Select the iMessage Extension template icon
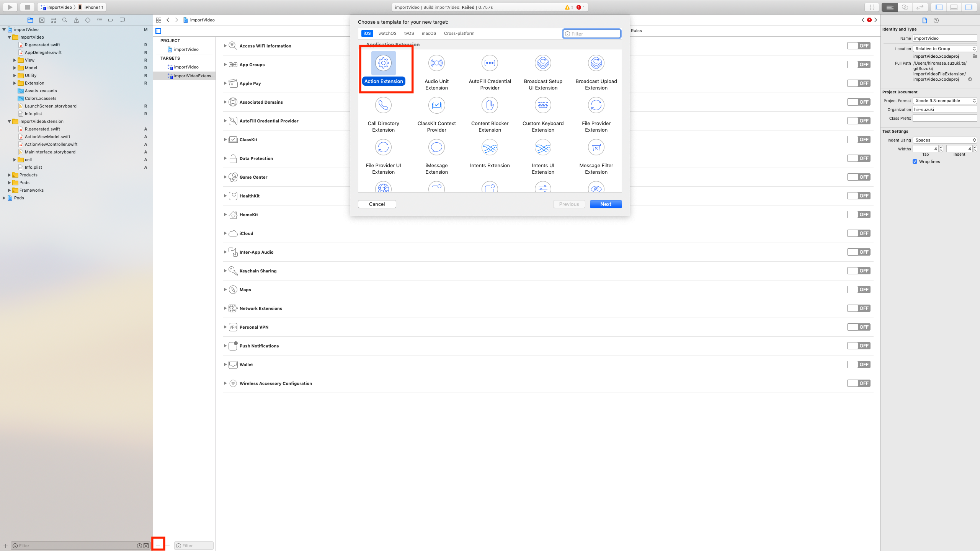980x551 pixels. [x=436, y=147]
